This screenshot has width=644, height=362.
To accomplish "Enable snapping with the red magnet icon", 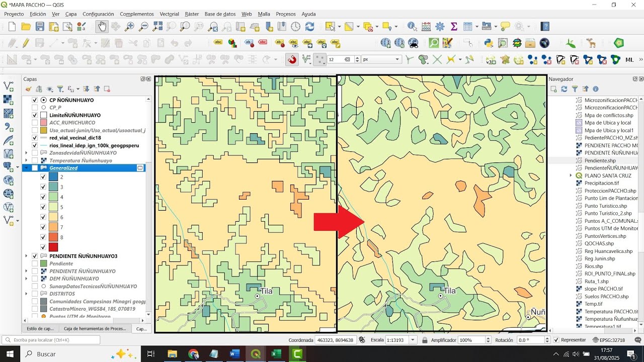I will coord(292,59).
